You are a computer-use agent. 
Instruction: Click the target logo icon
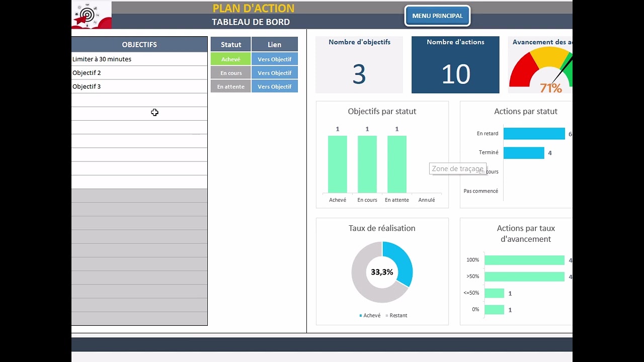click(x=91, y=15)
